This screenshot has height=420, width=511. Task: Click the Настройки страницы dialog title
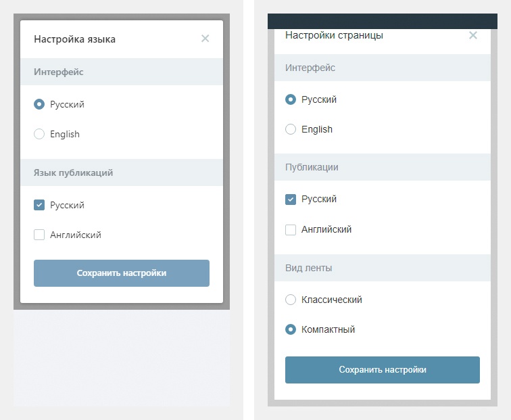(x=334, y=35)
